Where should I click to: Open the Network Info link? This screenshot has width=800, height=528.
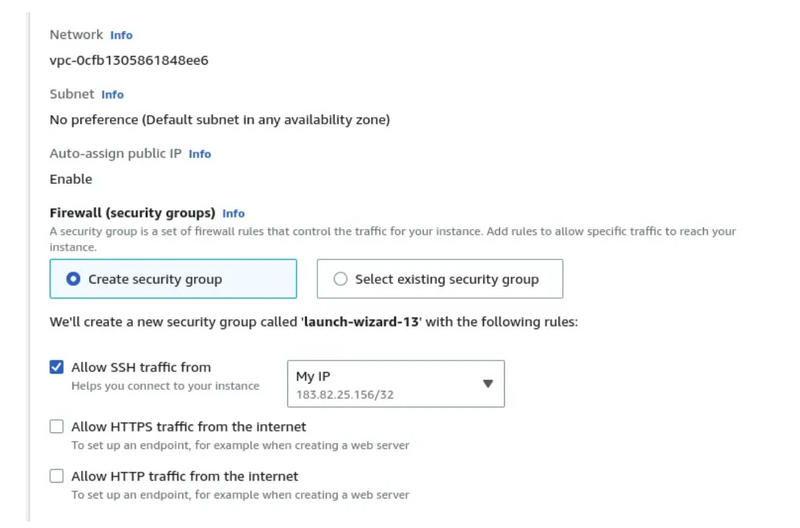[x=121, y=35]
